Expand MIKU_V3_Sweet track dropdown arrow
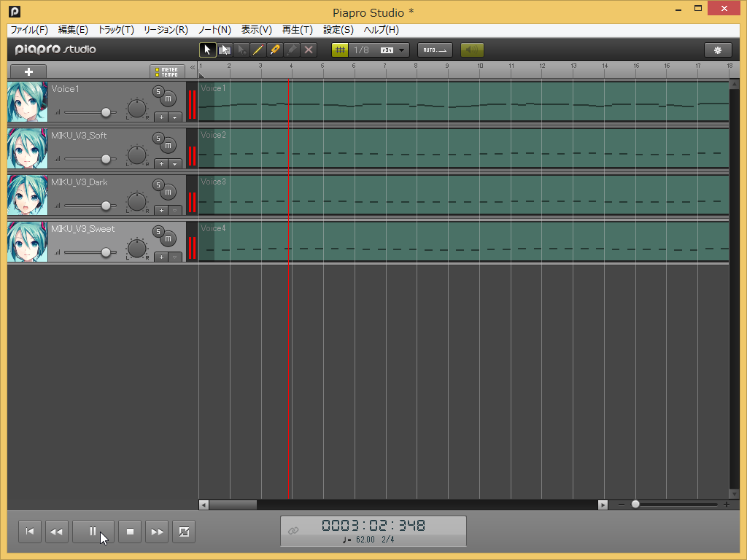747x560 pixels. [x=175, y=257]
